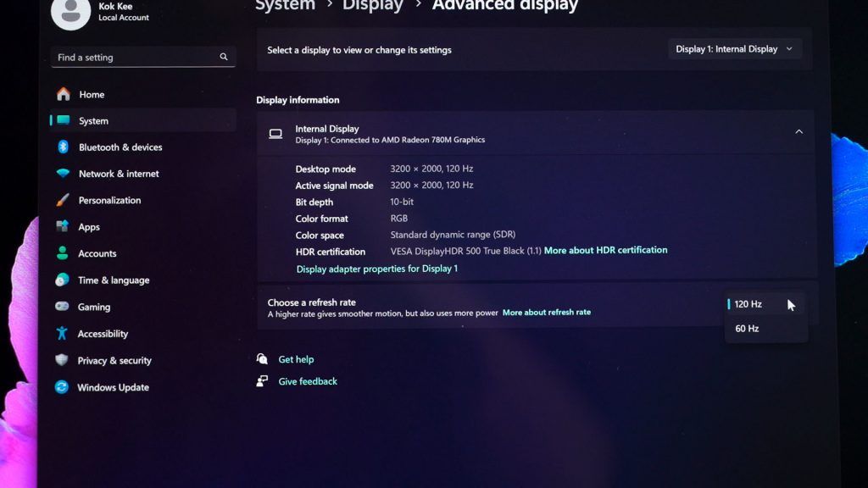The height and width of the screenshot is (488, 868).
Task: Click the Bluetooth icon
Action: [x=63, y=147]
